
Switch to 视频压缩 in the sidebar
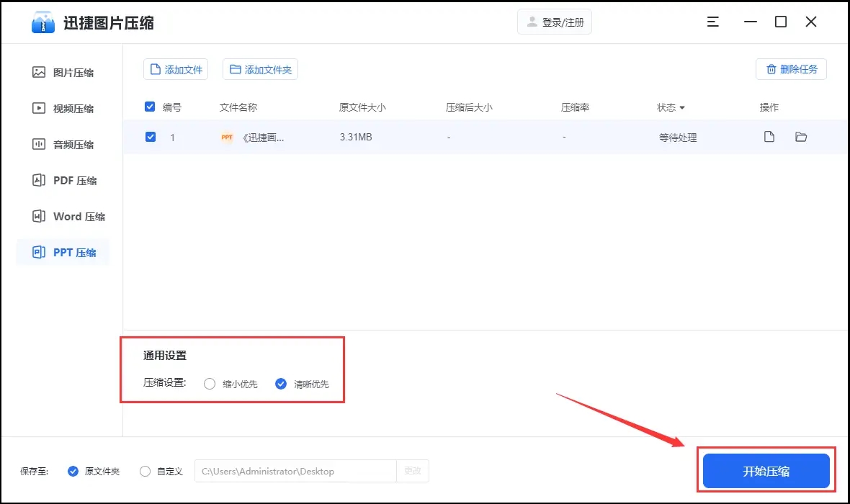63,109
